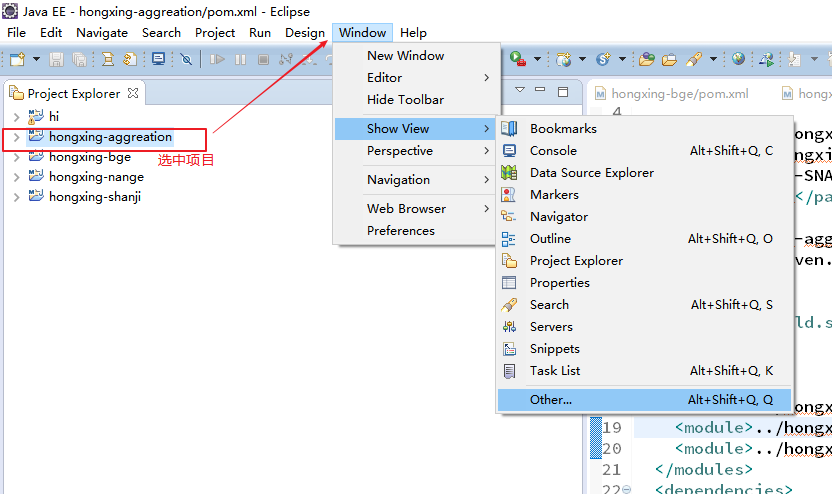Open the Design menu
Image resolution: width=832 pixels, height=494 pixels.
tap(305, 33)
